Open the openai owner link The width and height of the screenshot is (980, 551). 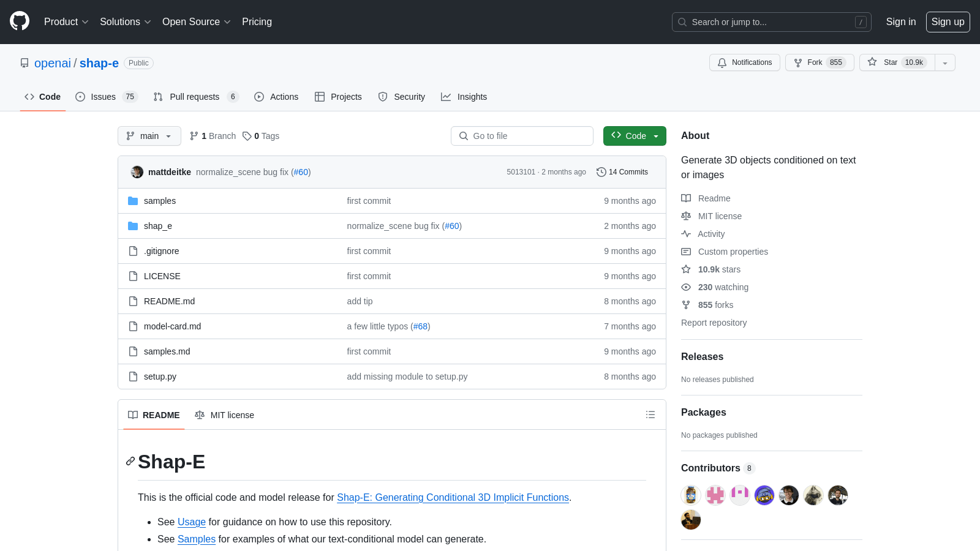click(x=53, y=63)
